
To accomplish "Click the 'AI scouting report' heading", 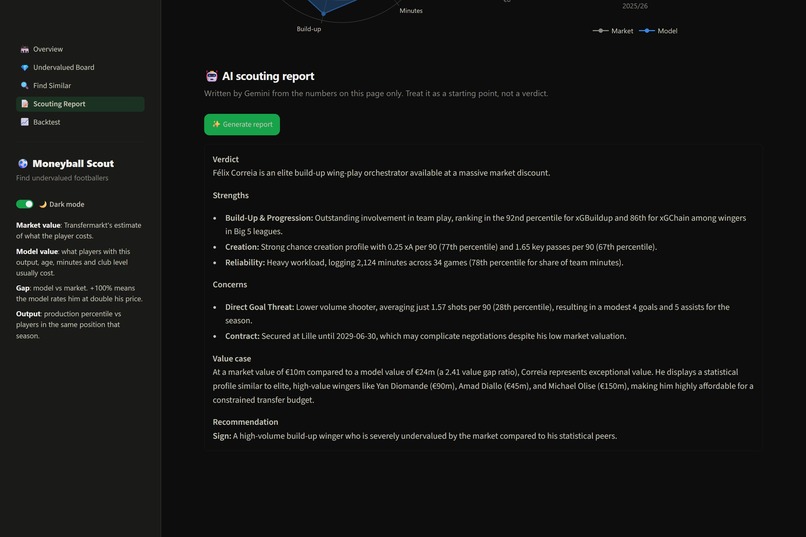I will click(268, 76).
